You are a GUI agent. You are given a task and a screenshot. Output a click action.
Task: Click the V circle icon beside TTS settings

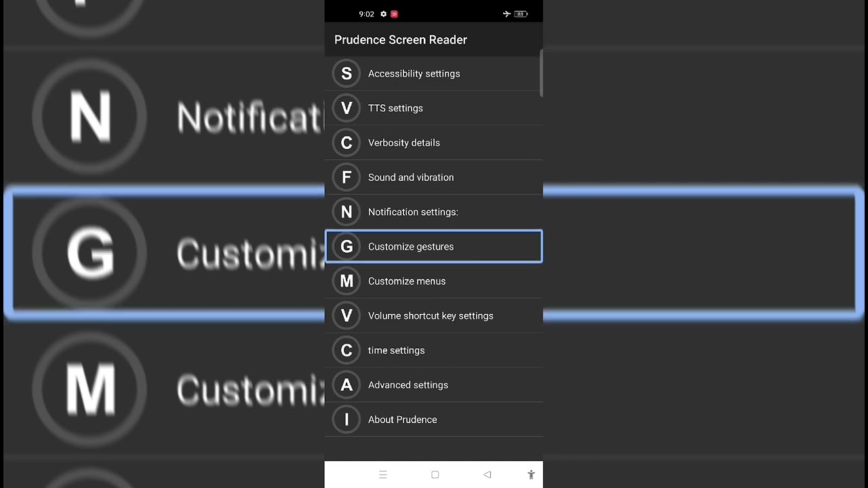pos(347,108)
